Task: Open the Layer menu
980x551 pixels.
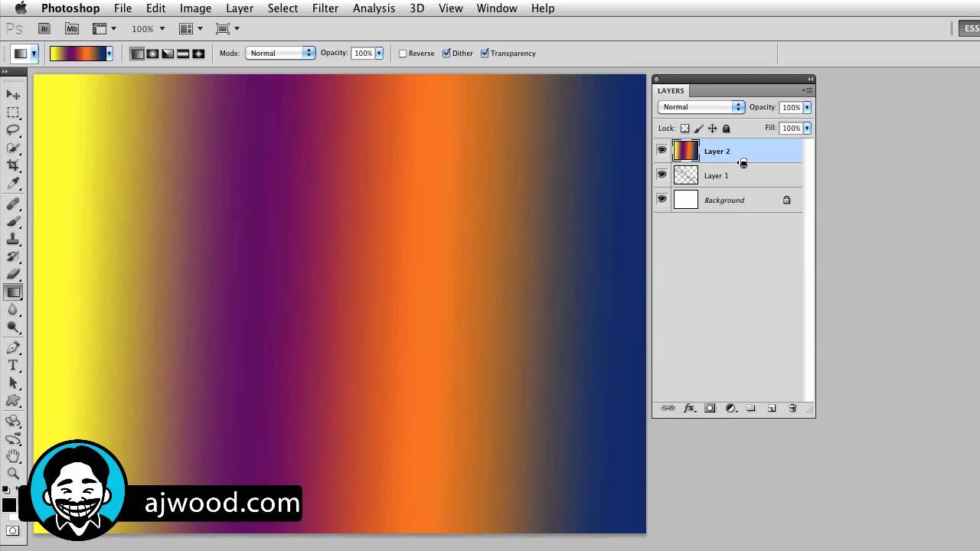Action: click(x=240, y=8)
